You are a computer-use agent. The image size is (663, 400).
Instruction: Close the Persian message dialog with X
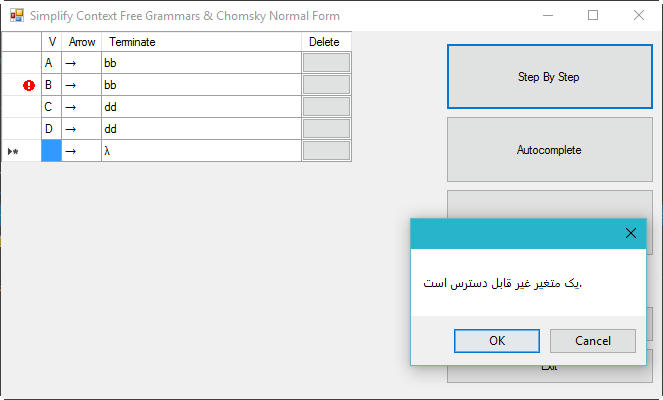tap(630, 233)
